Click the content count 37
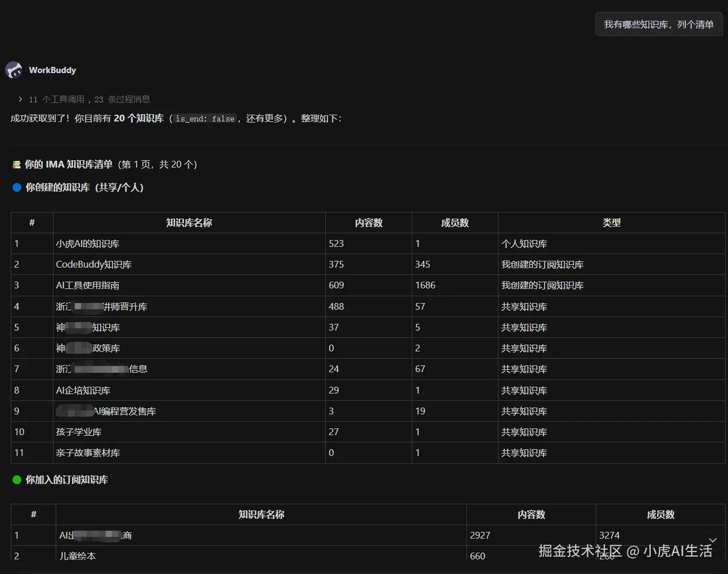 (x=334, y=328)
